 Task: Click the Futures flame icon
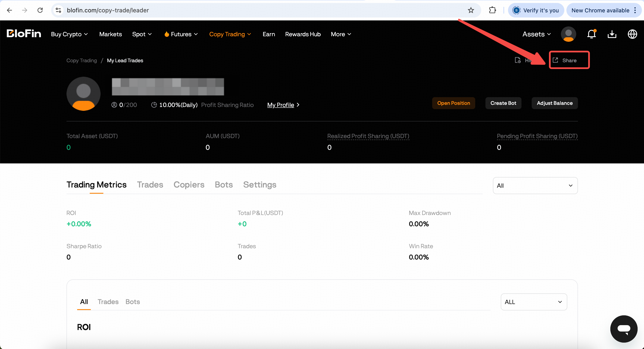[167, 34]
